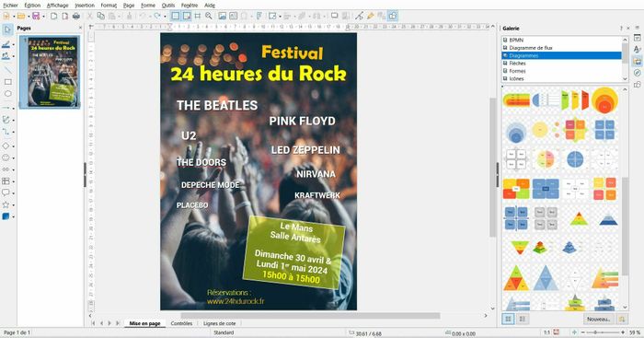Expand the Callouts dropdown arrow

14,192
